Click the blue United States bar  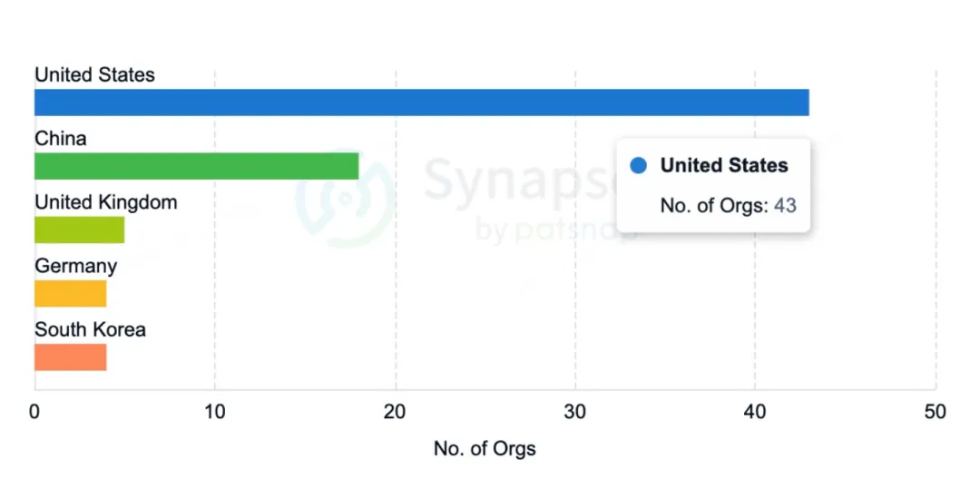coord(421,103)
